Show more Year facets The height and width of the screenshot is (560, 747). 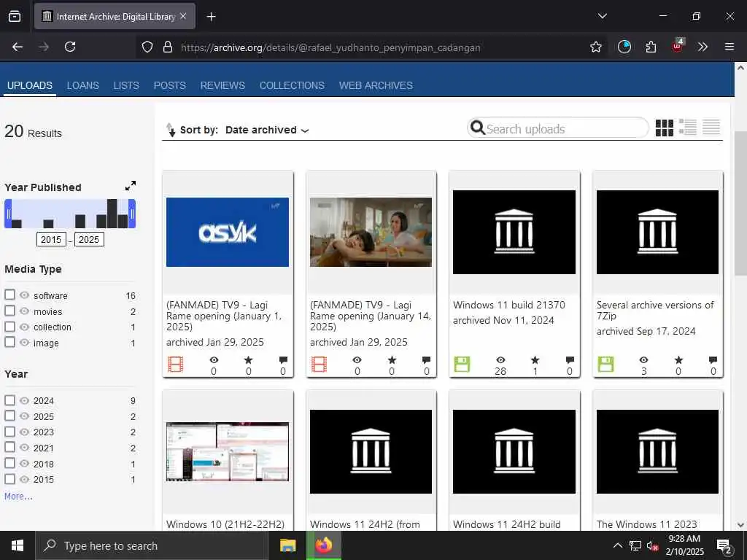18,496
